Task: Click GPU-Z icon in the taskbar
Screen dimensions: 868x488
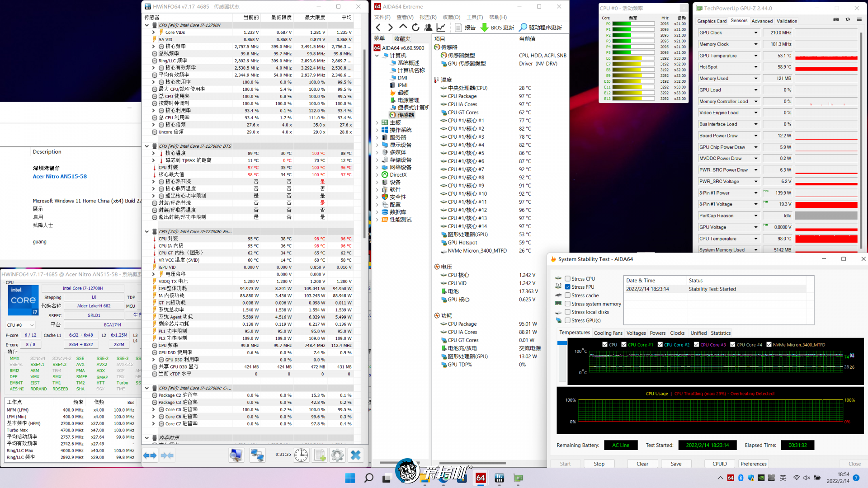Action: [518, 478]
